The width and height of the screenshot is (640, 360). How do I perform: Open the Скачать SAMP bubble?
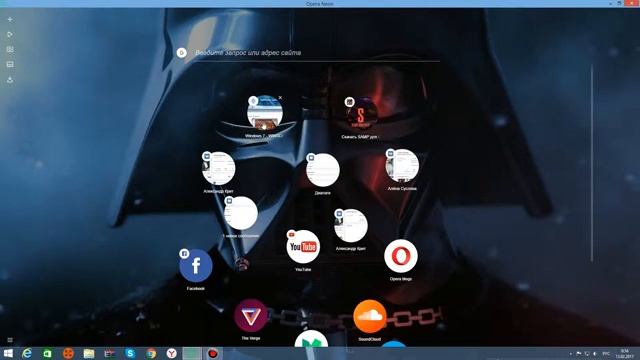tap(361, 114)
